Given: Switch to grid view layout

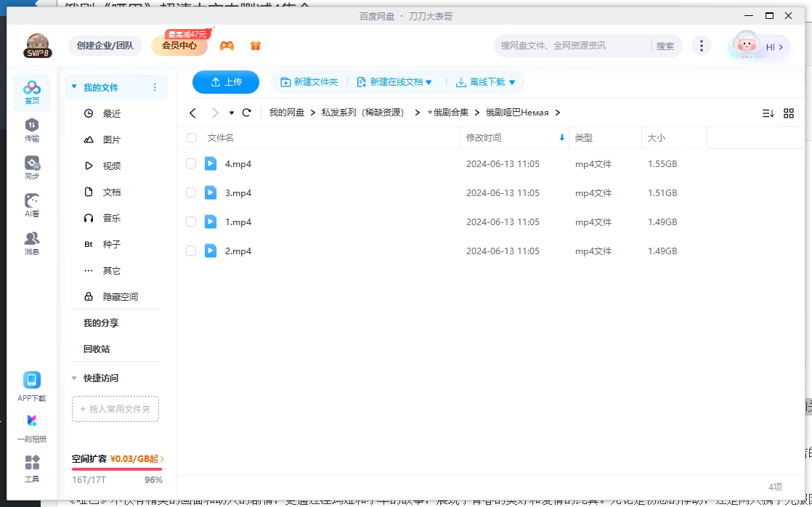Looking at the screenshot, I should [x=789, y=113].
